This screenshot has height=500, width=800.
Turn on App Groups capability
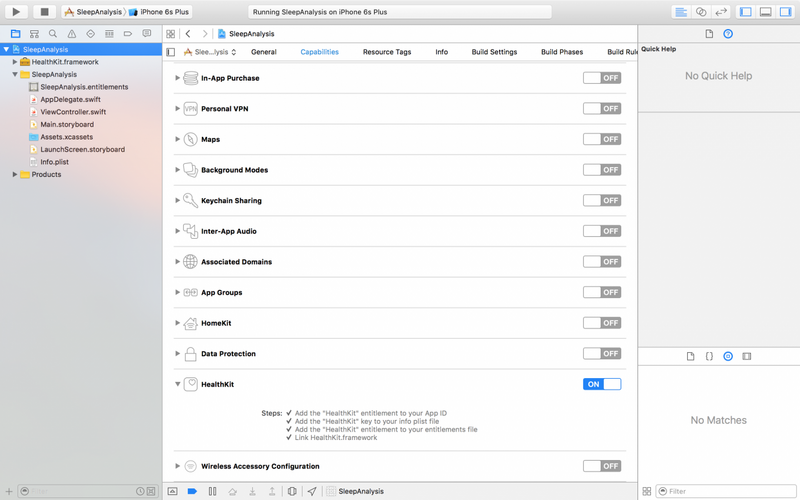click(602, 292)
